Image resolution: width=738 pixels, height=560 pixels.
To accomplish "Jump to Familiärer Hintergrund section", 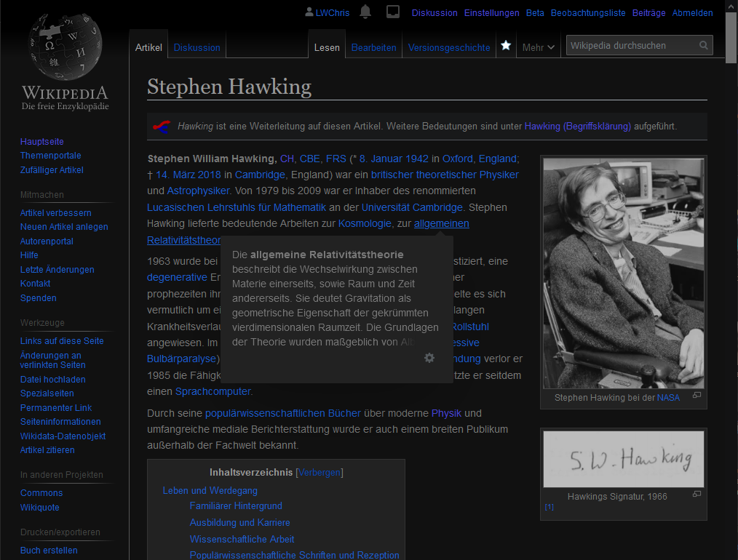I will [236, 506].
